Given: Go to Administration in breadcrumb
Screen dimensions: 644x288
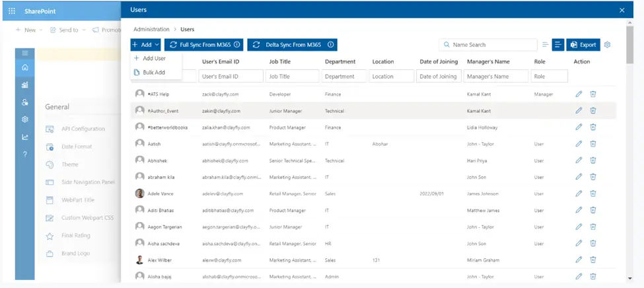Looking at the screenshot, I should 151,30.
